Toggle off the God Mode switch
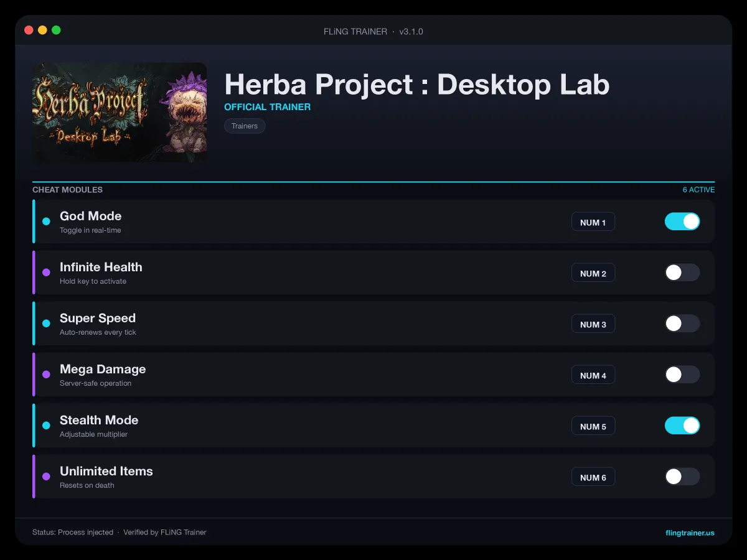The height and width of the screenshot is (560, 747). pyautogui.click(x=682, y=222)
